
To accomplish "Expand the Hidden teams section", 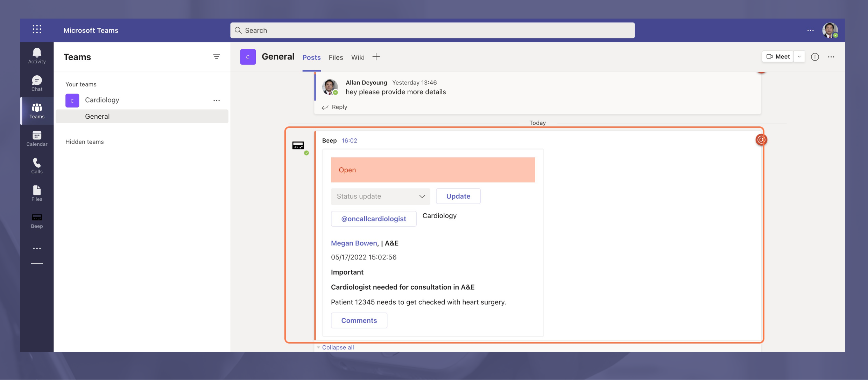I will pyautogui.click(x=85, y=142).
